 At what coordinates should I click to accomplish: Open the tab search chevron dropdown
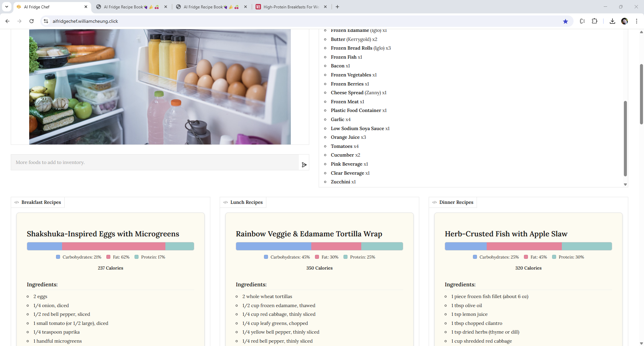(6, 7)
